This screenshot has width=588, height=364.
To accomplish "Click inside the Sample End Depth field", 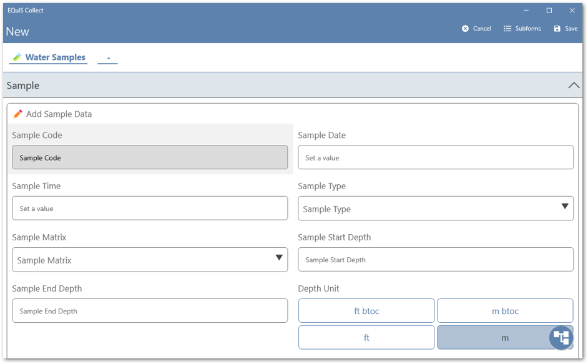I will (x=150, y=310).
